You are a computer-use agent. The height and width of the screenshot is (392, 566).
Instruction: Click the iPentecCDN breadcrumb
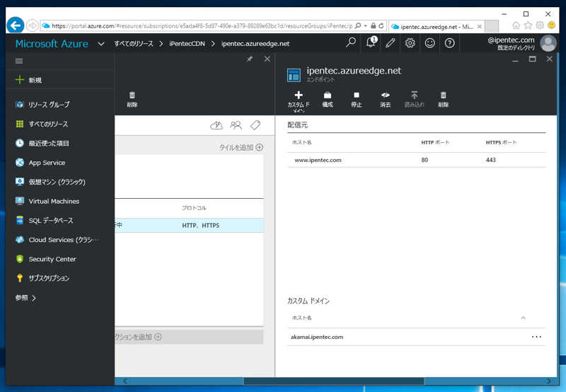(x=187, y=44)
